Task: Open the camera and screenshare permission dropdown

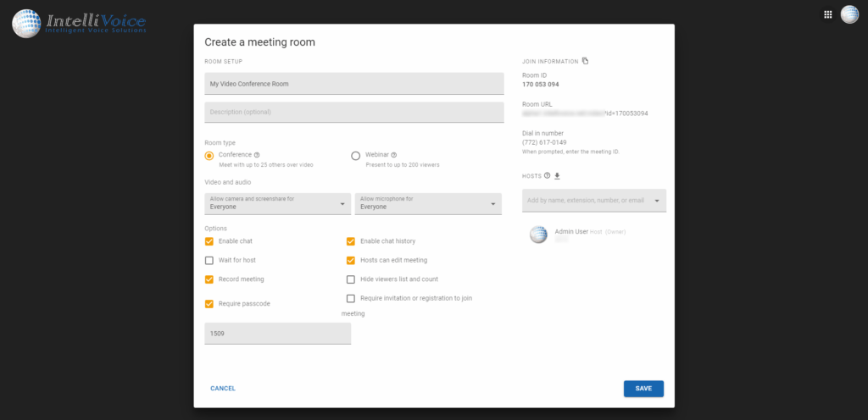Action: tap(278, 204)
